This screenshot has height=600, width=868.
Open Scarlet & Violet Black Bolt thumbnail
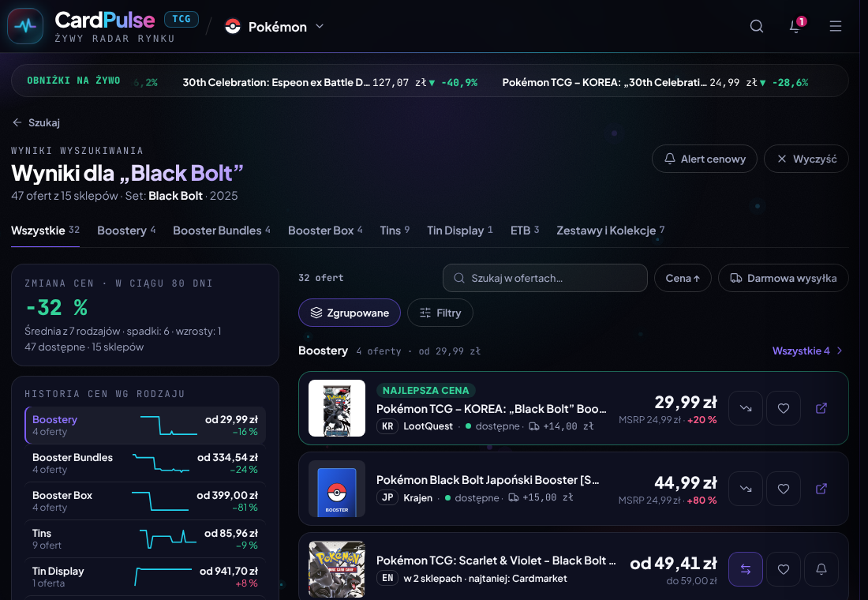point(337,569)
